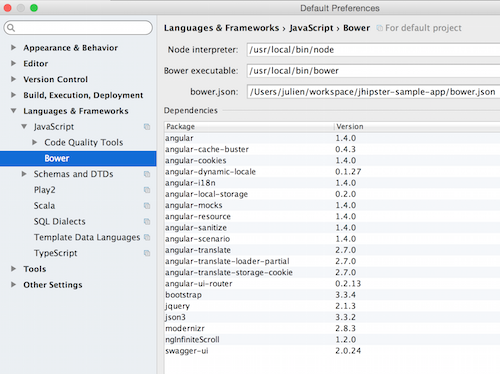Image resolution: width=500 pixels, height=374 pixels.
Task: Click the project-level icon beside TypeScript
Action: 147,253
